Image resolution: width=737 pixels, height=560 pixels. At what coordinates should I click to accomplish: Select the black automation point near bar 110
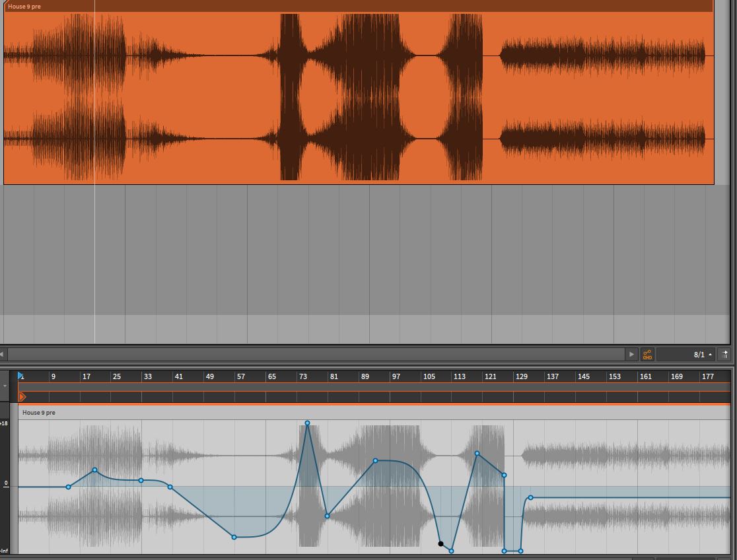point(440,544)
